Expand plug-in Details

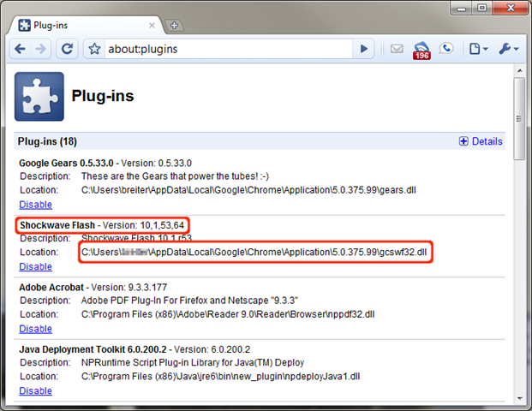pyautogui.click(x=481, y=141)
